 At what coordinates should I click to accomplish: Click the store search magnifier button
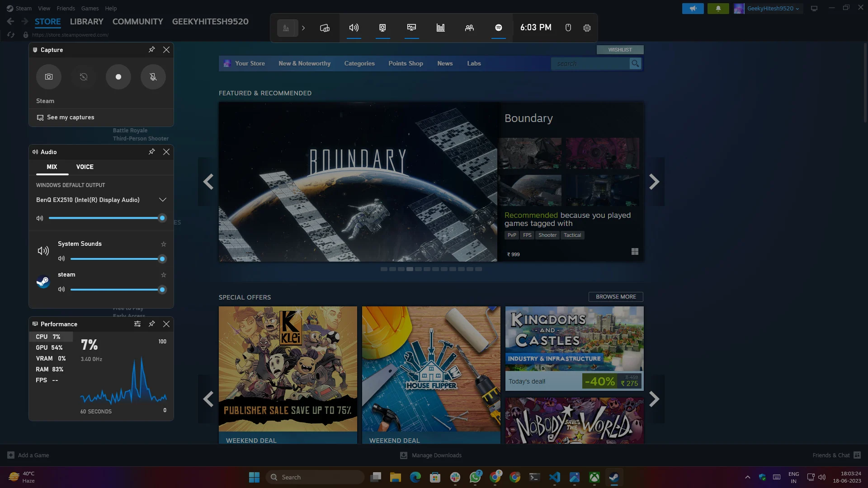click(635, 64)
